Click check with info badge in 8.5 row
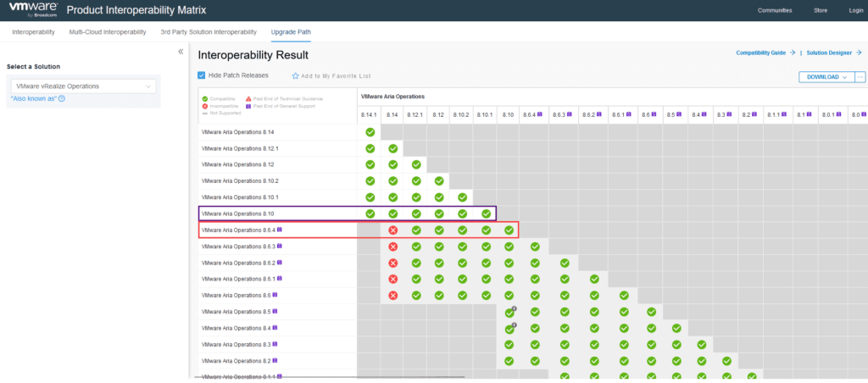The height and width of the screenshot is (383, 868). (509, 313)
